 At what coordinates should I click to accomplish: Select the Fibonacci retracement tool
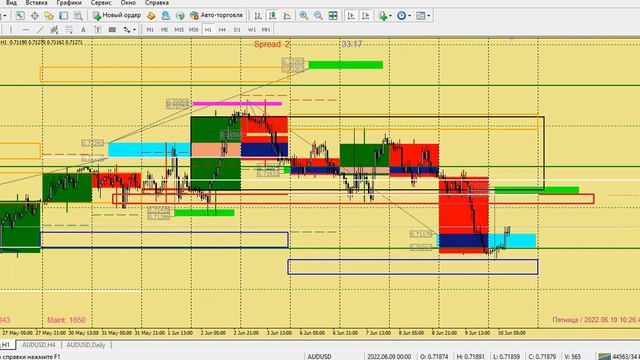(69, 29)
